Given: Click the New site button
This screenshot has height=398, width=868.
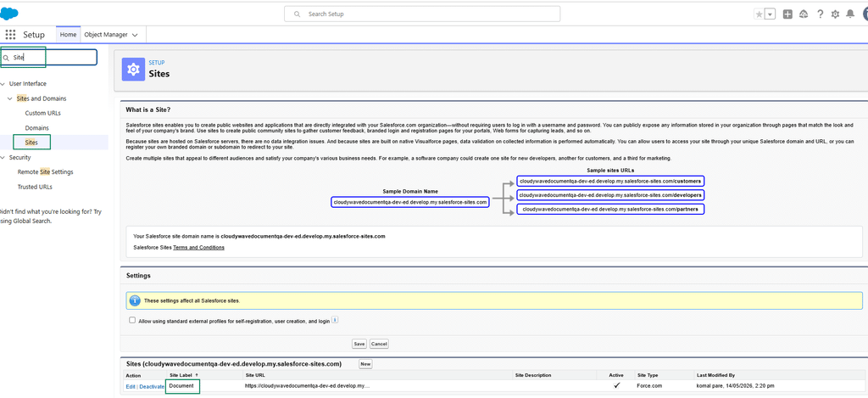Looking at the screenshot, I should [x=365, y=364].
